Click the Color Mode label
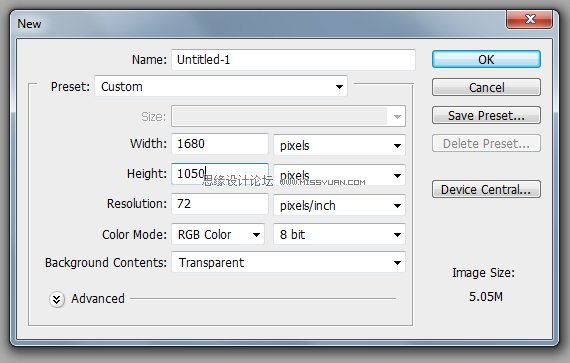 click(x=134, y=234)
